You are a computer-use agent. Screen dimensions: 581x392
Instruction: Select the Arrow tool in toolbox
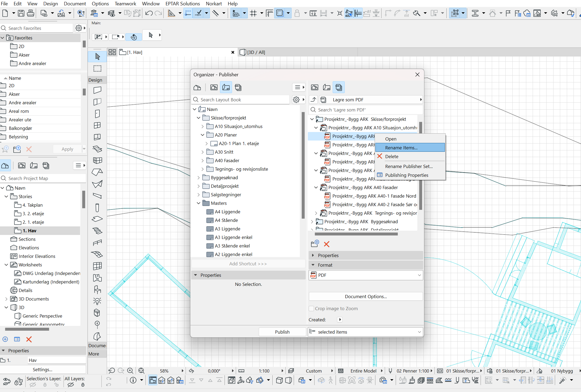(97, 57)
